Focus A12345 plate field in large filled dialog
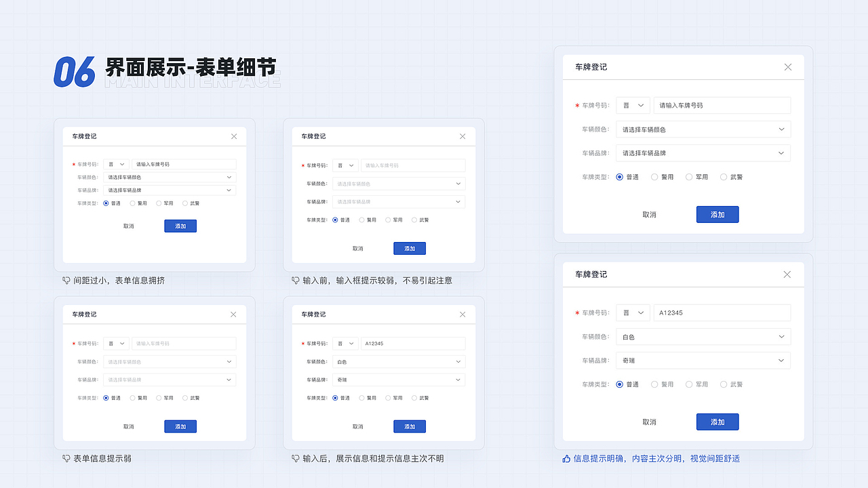 722,312
